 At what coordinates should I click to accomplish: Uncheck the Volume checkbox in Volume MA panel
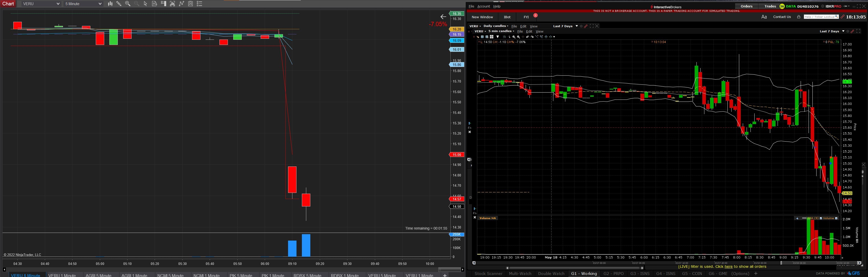pos(836,218)
